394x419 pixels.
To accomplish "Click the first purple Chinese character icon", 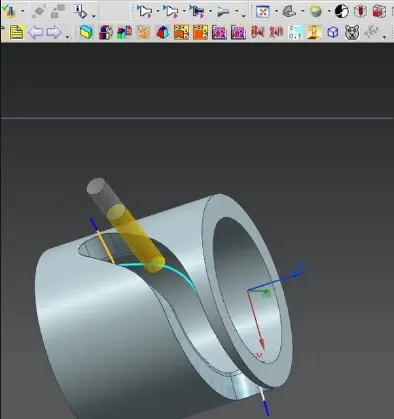I will point(219,33).
